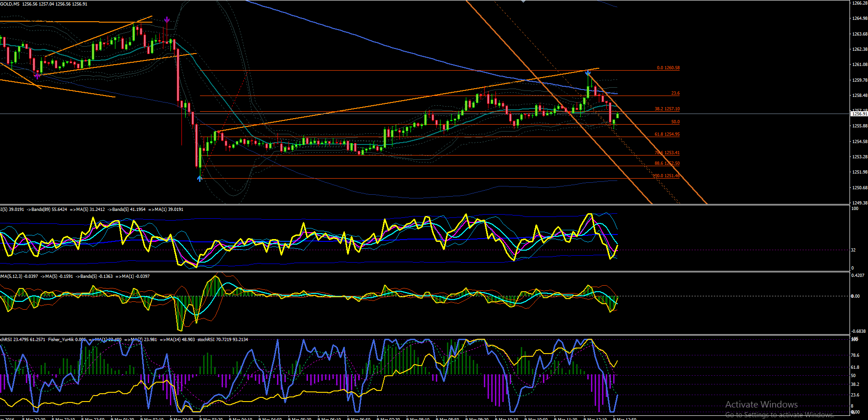Click price scale value 1262.38

[x=860, y=49]
